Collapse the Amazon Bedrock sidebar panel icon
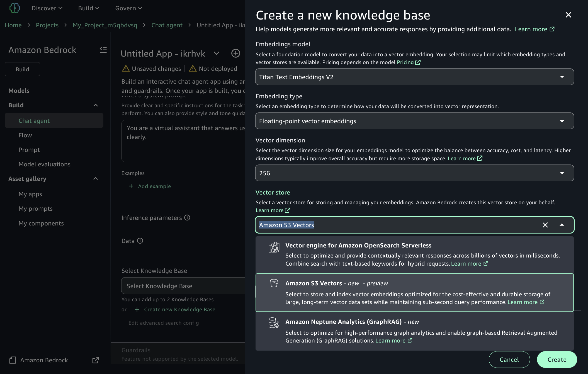Screen dimensions: 588x374 click(103, 50)
